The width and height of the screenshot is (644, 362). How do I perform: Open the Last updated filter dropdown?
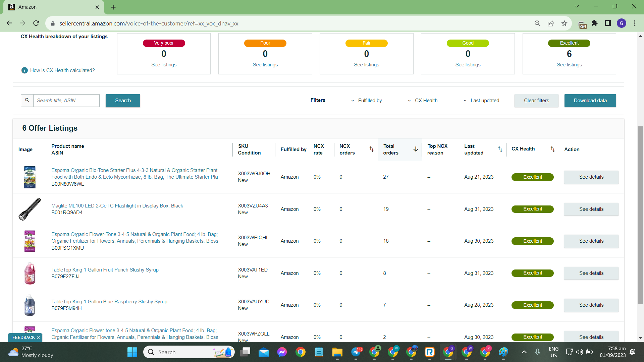pyautogui.click(x=481, y=101)
